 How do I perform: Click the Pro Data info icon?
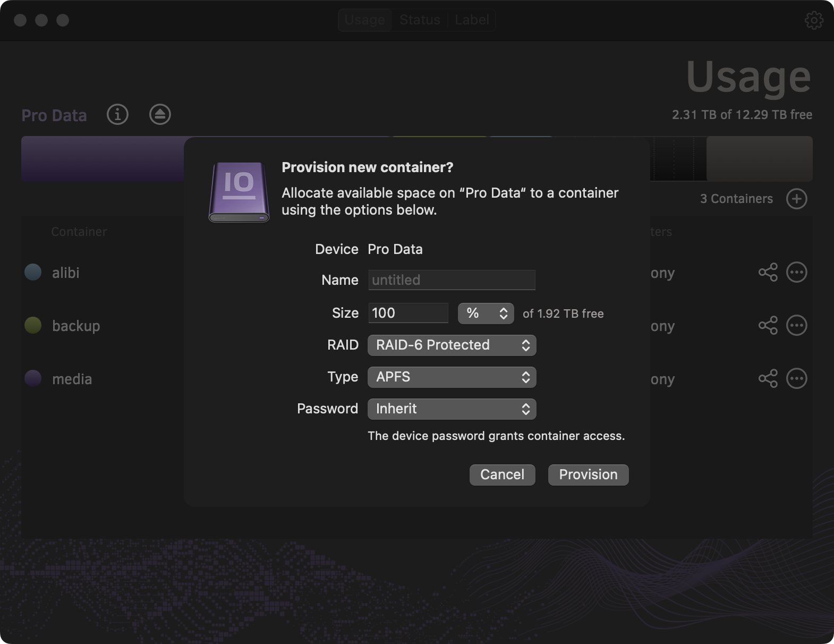point(117,114)
